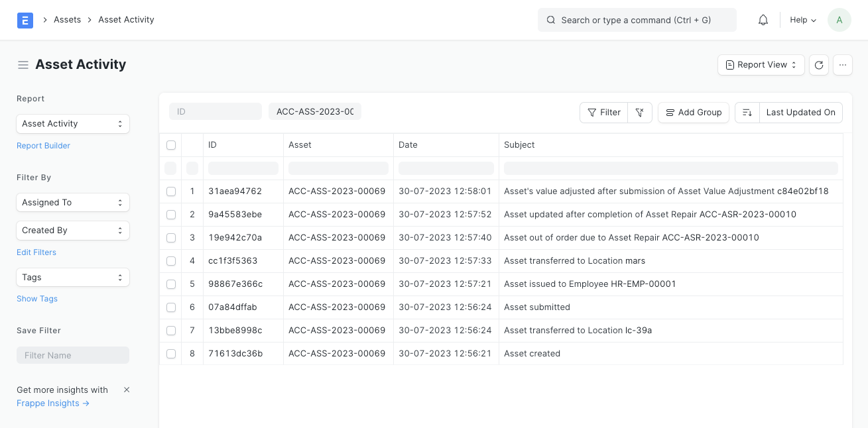Open record ID 13bbe8998c
Screen dimensions: 868x428
(235, 331)
